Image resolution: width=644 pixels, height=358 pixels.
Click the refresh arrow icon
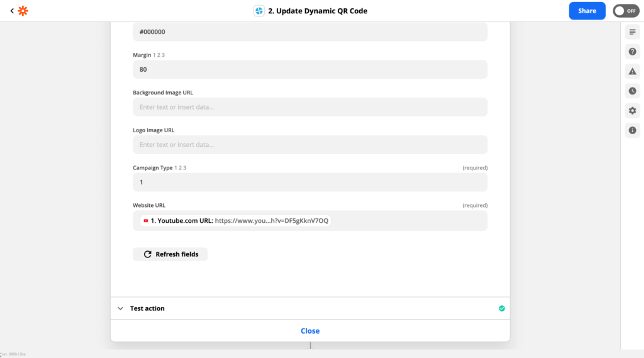pos(148,254)
